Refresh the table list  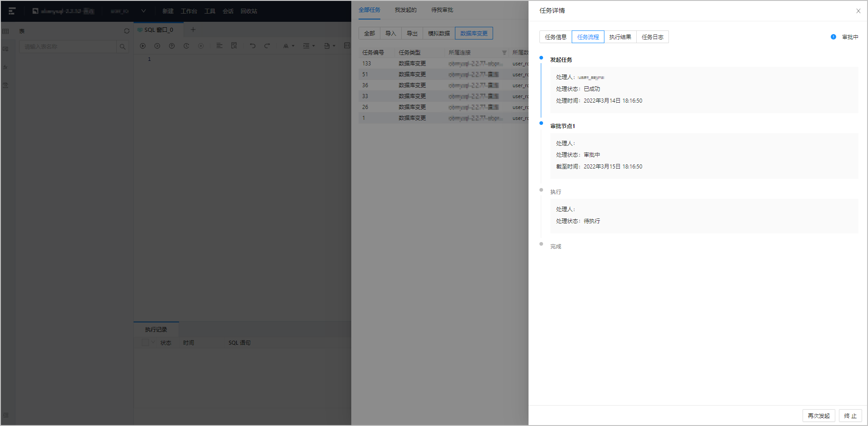click(127, 31)
